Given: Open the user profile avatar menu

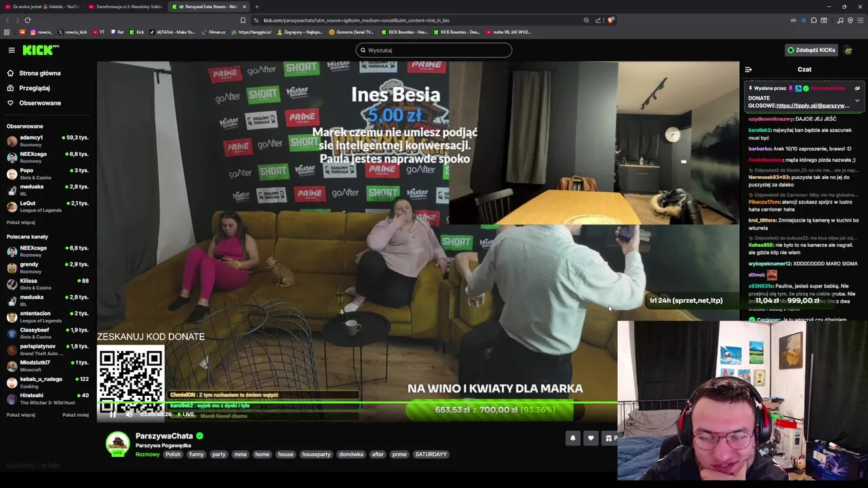Looking at the screenshot, I should pyautogui.click(x=848, y=50).
